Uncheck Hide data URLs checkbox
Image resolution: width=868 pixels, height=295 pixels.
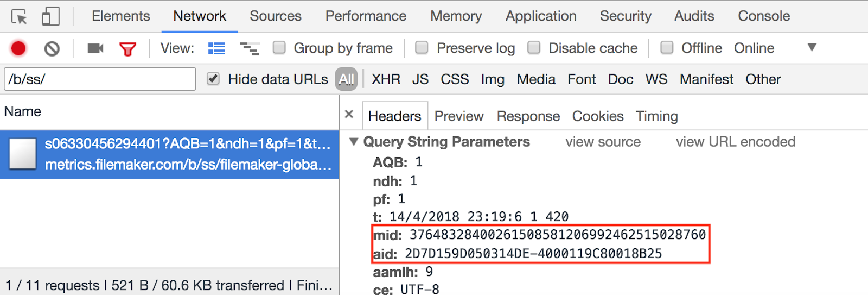213,79
